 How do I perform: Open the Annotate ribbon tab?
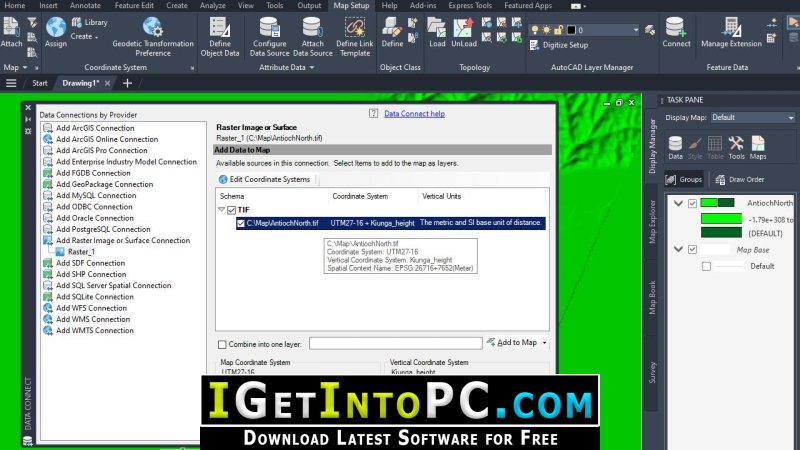point(85,5)
